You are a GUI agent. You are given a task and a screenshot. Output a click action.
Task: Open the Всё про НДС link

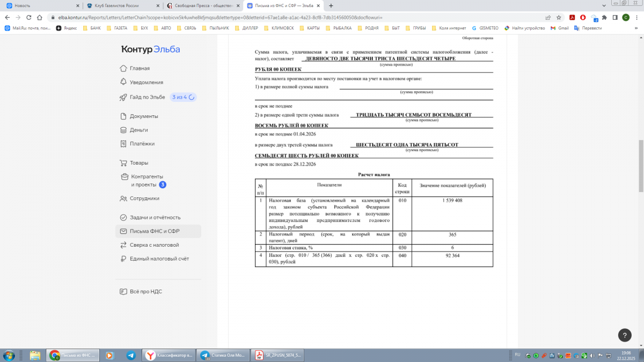pos(145,291)
